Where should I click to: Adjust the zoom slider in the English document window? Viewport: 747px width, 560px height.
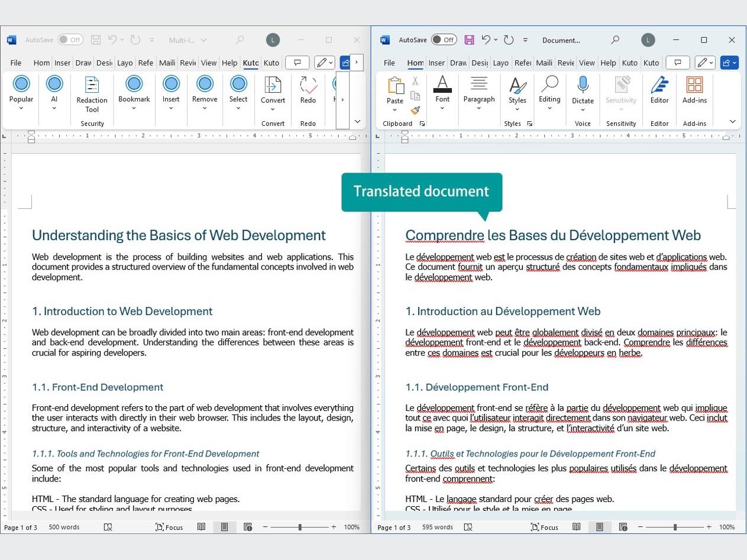click(300, 527)
